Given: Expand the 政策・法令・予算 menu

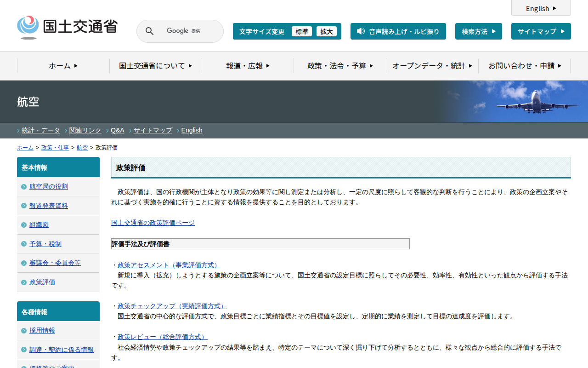Looking at the screenshot, I should point(340,66).
